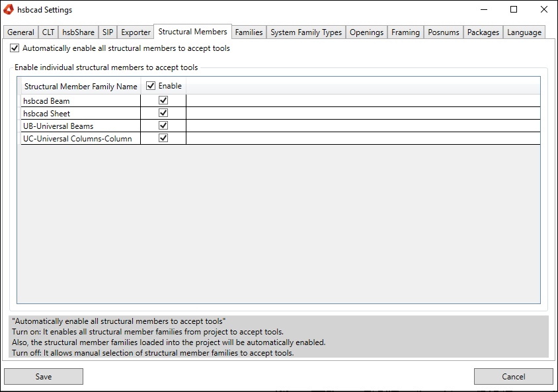Switch to the Packages tab
Screen dimensions: 558x392
pos(483,32)
